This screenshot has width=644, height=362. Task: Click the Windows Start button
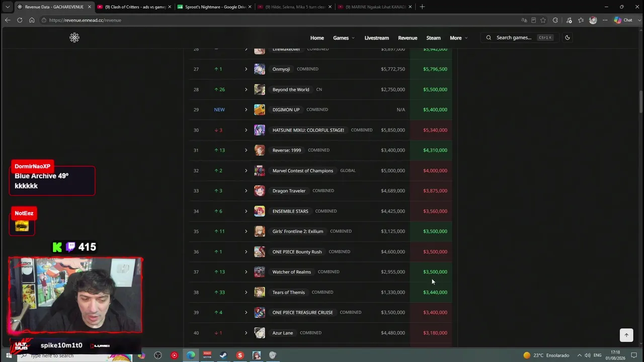tap(9, 355)
